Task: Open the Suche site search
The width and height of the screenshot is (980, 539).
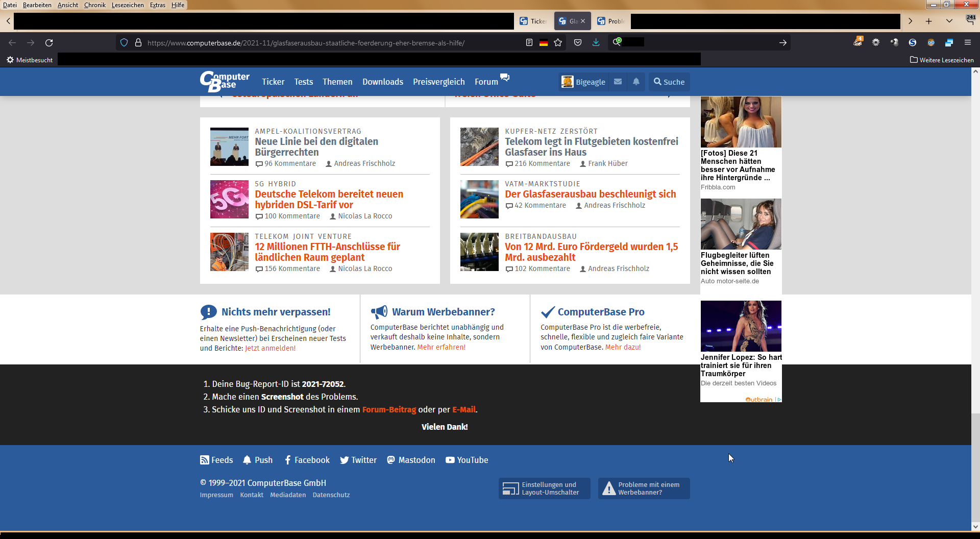Action: (669, 82)
